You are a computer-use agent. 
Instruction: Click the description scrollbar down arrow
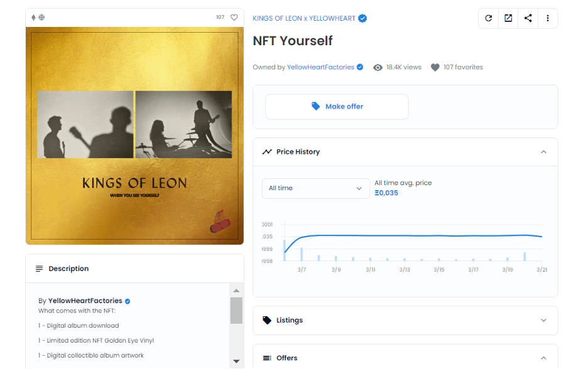236,361
